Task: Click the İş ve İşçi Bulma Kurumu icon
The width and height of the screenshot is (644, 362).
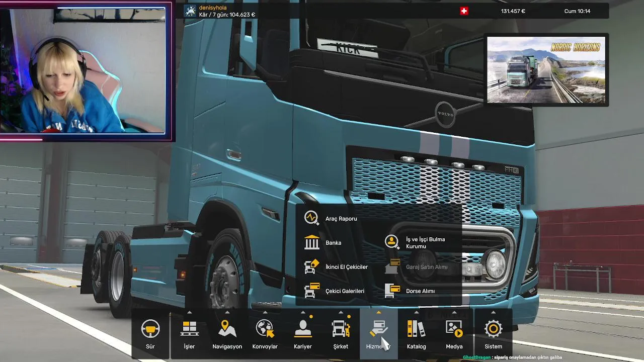Action: point(392,242)
